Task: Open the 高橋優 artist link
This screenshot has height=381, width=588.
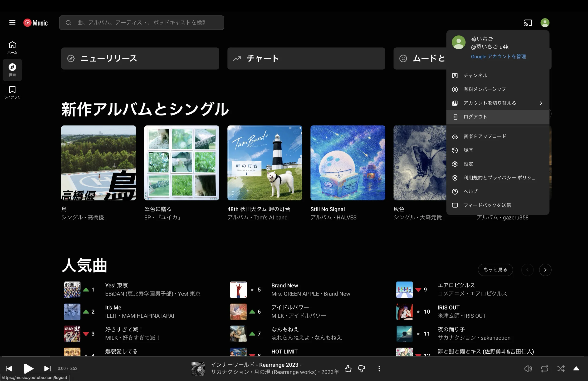Action: tap(96, 217)
